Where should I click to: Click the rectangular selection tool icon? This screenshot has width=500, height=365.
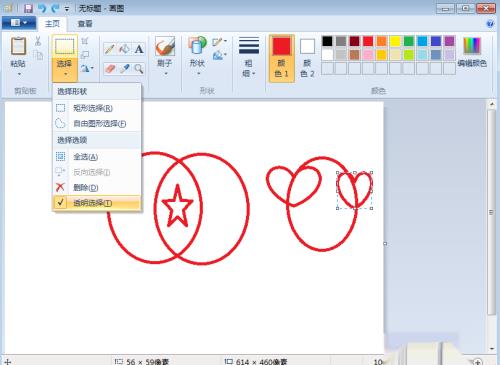(x=65, y=46)
